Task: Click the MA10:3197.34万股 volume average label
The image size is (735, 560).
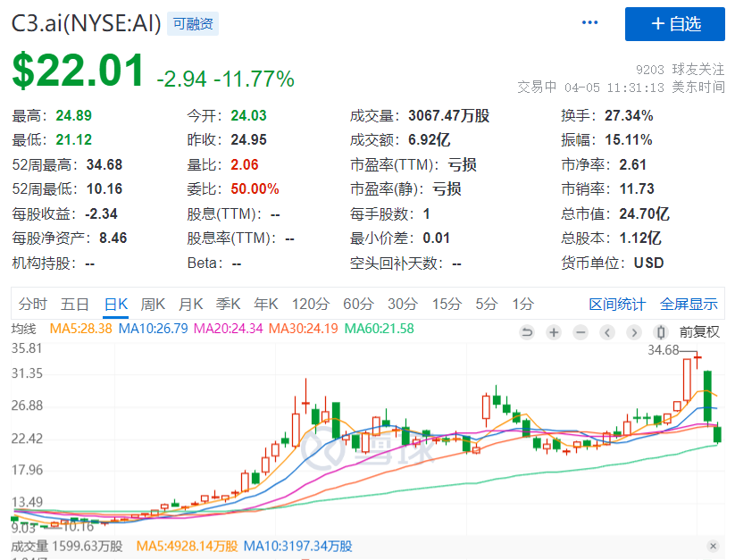Action: pos(297,547)
